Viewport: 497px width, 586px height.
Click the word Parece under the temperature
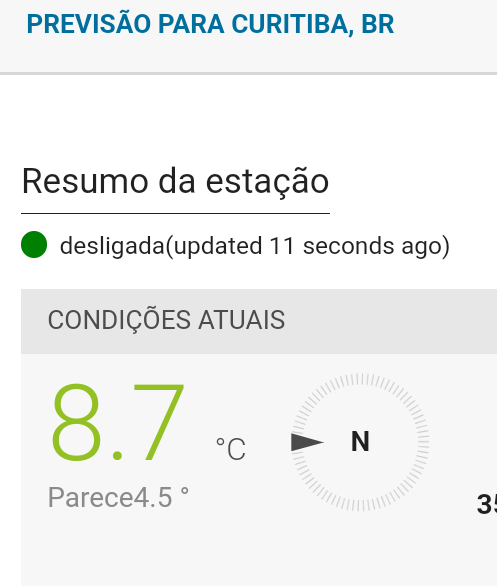tap(91, 497)
